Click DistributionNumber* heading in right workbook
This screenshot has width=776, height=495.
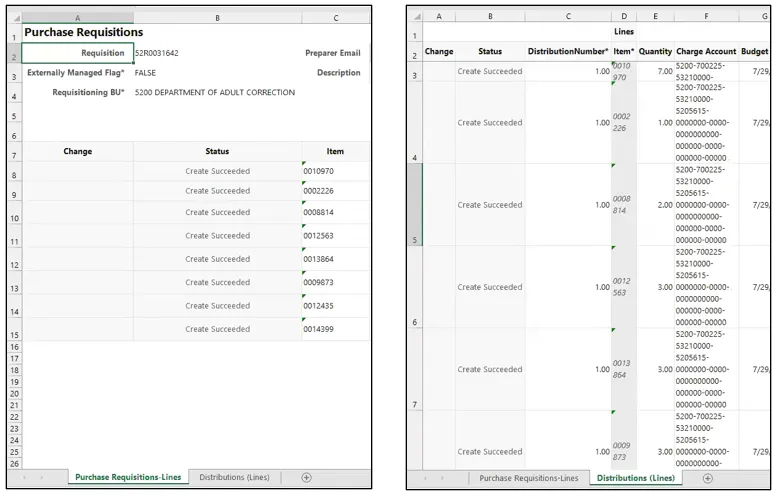[568, 51]
